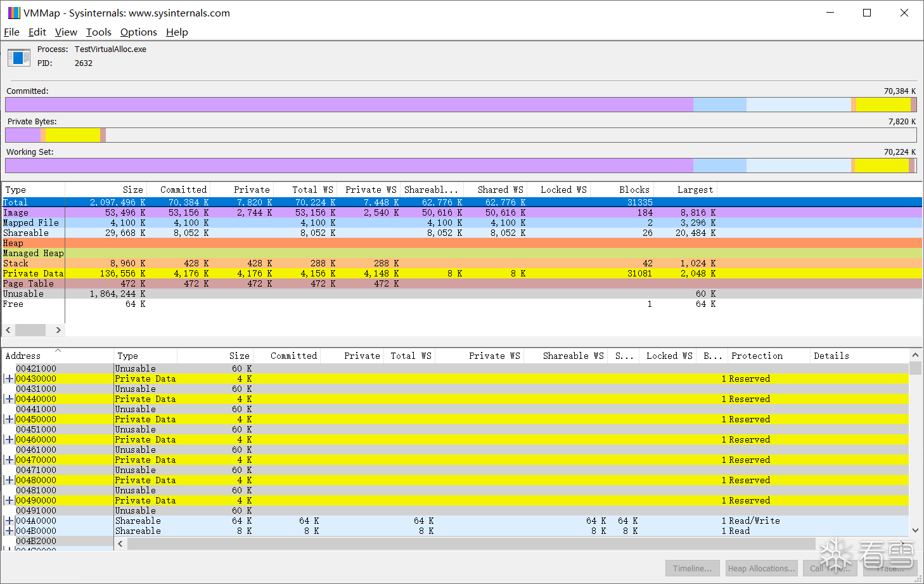Open the File menu
The width and height of the screenshot is (924, 584).
click(x=11, y=32)
